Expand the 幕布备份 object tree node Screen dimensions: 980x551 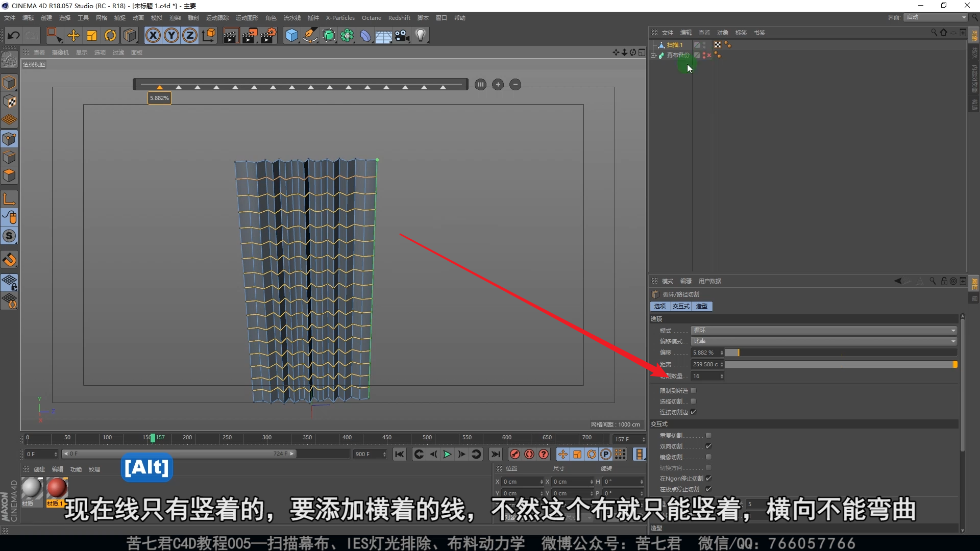653,56
